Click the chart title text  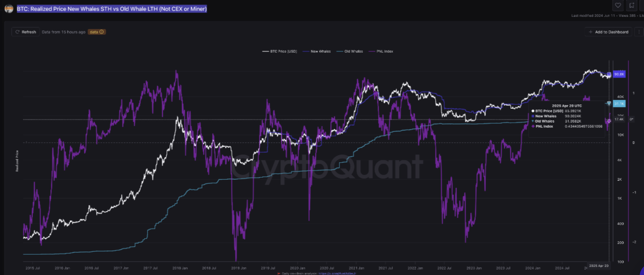(112, 9)
